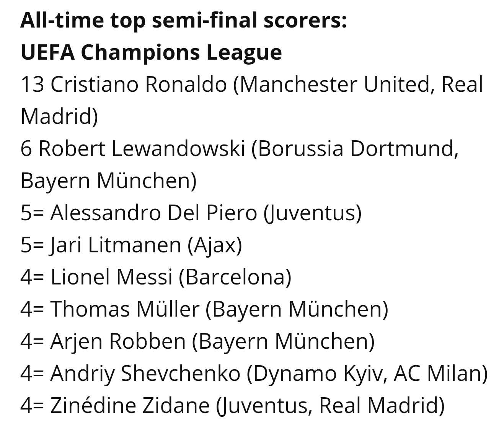Screen dimensions: 504x442
Task: Click '(Barcelona)' after Messi
Action: (235, 277)
